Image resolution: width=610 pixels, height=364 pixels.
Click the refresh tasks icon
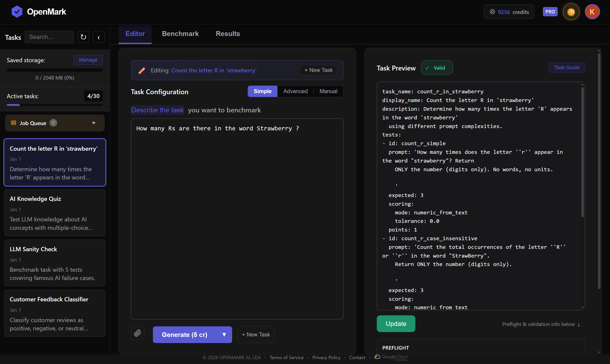(83, 37)
